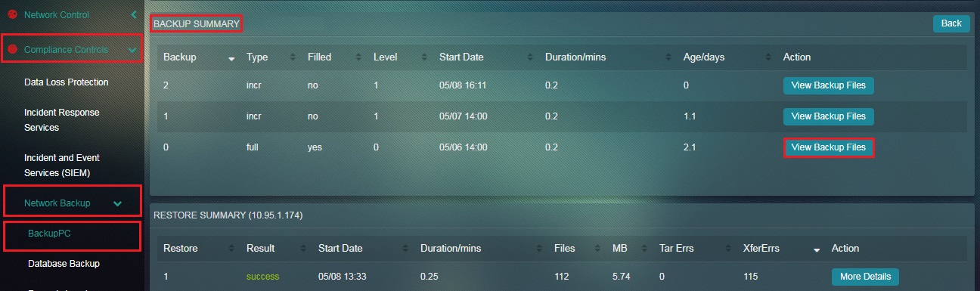
Task: Click MB value '5.74'
Action: tap(622, 277)
